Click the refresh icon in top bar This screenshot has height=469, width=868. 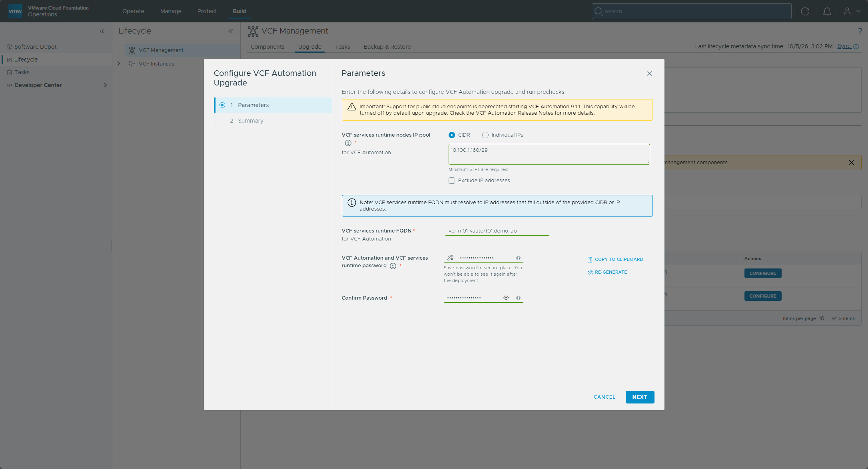click(805, 11)
